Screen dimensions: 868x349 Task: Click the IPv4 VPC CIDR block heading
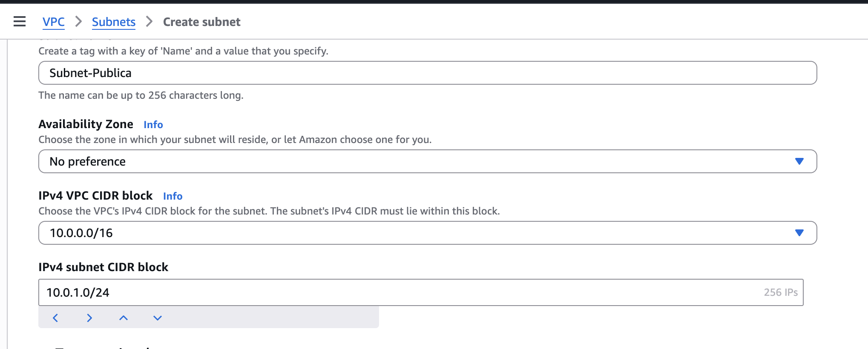coord(95,196)
